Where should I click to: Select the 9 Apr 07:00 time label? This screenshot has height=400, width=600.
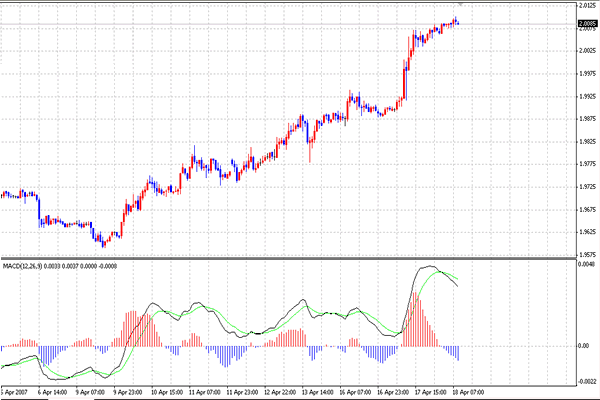[90, 392]
